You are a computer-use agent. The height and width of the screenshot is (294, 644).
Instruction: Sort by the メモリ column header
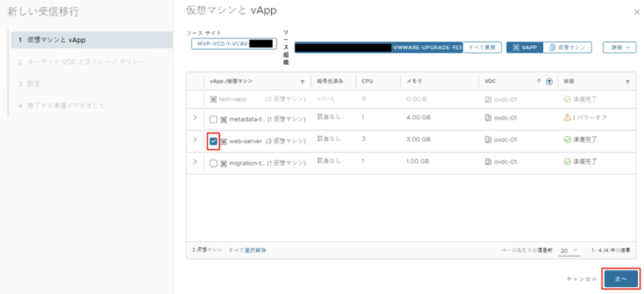point(414,81)
